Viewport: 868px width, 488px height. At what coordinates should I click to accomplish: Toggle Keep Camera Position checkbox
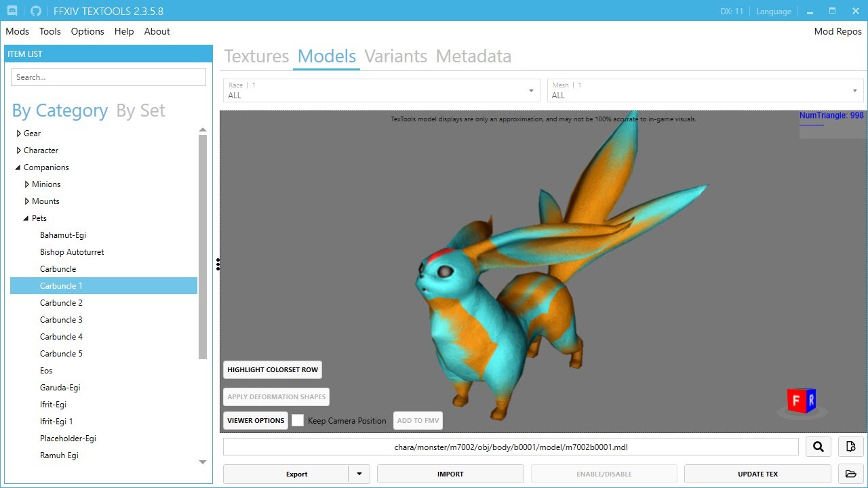click(x=298, y=420)
